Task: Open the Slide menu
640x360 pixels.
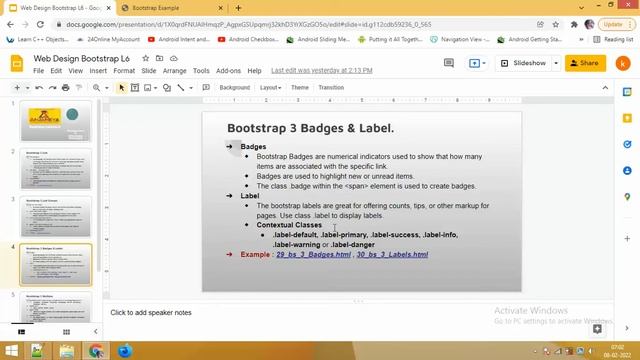Action: 149,71
